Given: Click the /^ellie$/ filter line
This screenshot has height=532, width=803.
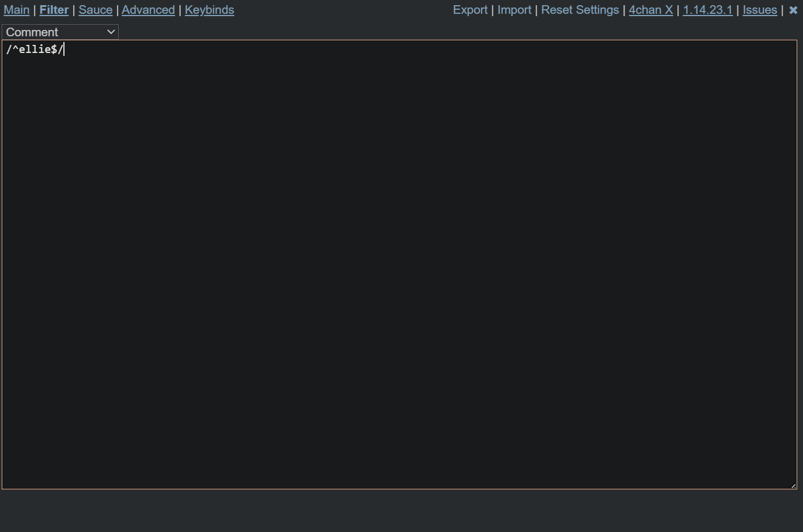Looking at the screenshot, I should (35, 50).
